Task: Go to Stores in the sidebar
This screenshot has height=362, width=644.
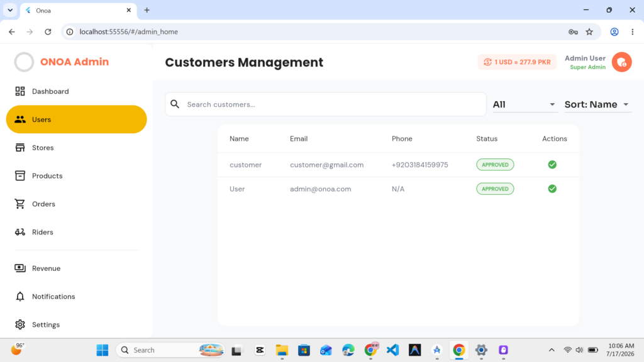Action: 76,148
